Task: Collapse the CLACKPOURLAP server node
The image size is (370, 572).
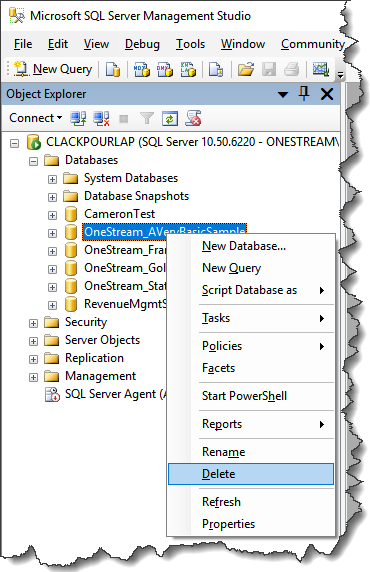Action: [x=14, y=143]
